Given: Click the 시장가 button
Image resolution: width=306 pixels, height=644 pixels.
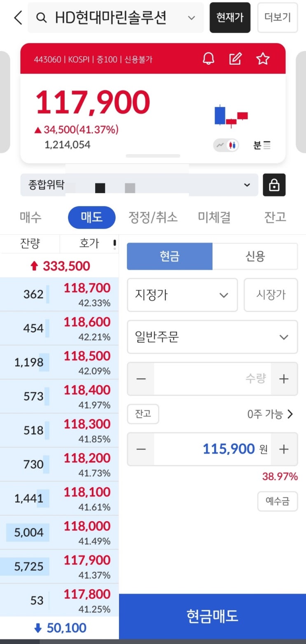Looking at the screenshot, I should point(271,295).
